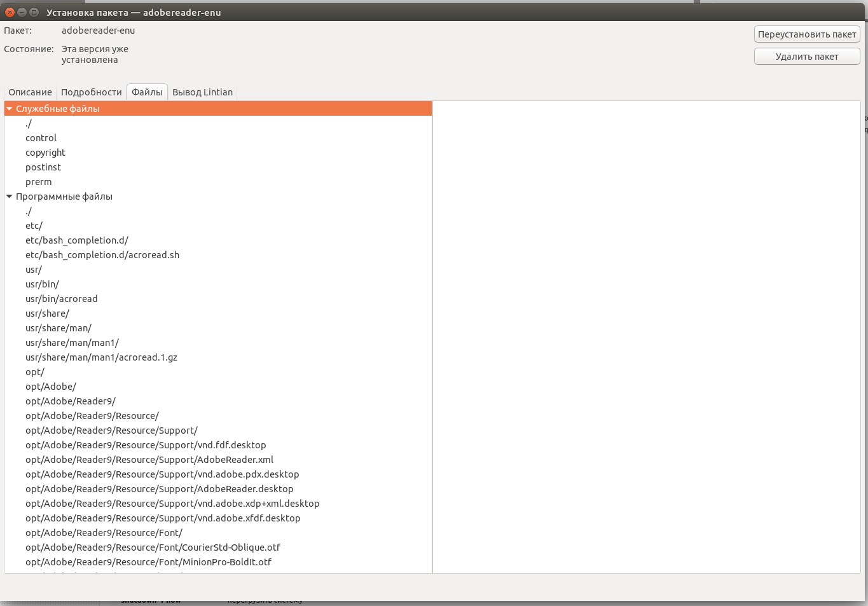
Task: Click the Пакет: label
Action: click(x=18, y=31)
